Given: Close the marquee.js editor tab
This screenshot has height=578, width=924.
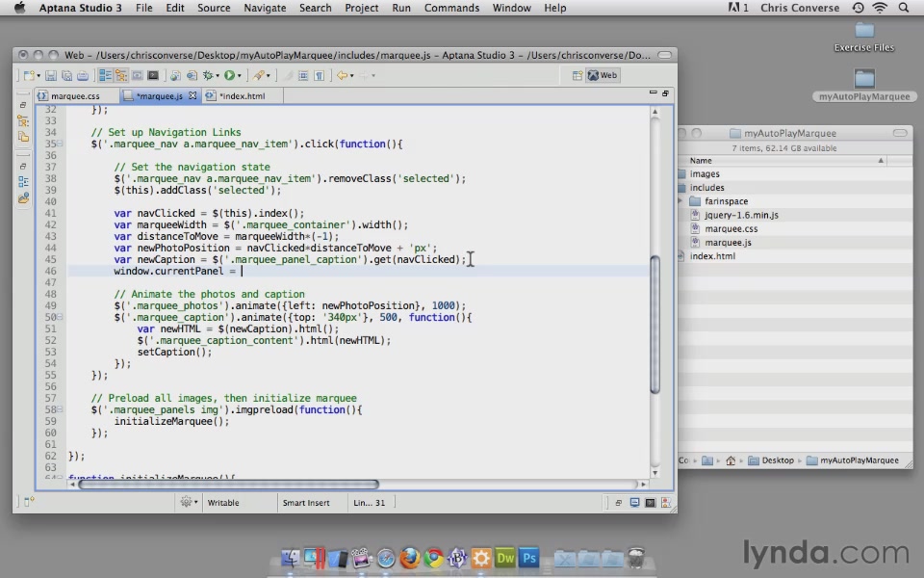Looking at the screenshot, I should click(x=192, y=95).
